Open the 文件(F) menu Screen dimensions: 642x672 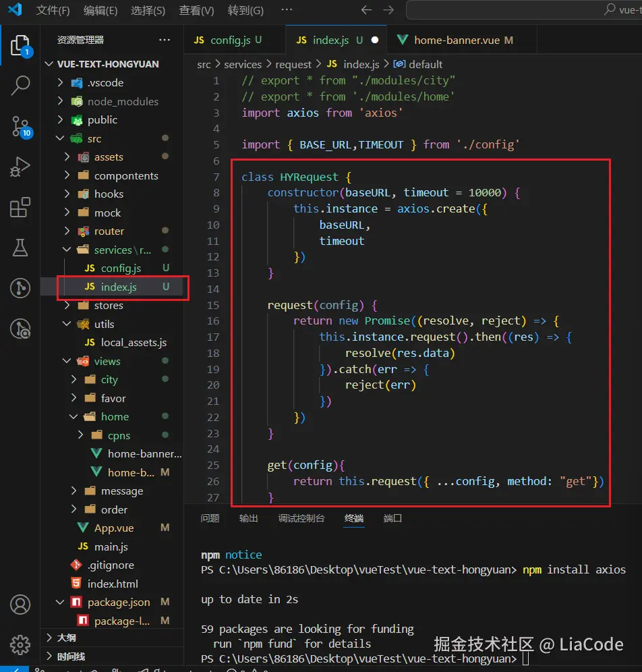[x=53, y=10]
